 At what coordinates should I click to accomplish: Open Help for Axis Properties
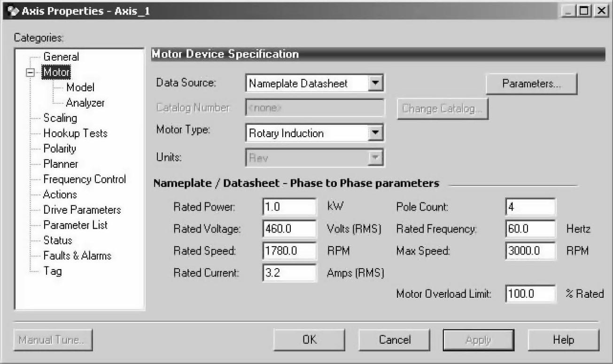(564, 340)
